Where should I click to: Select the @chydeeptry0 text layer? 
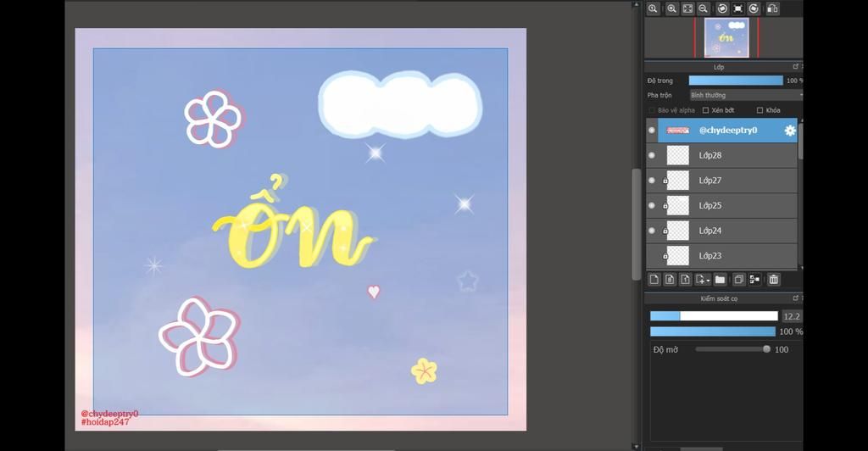pos(727,131)
